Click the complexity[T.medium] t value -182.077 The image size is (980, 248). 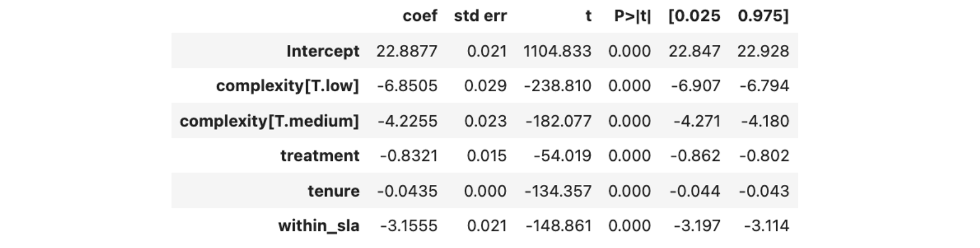[558, 121]
